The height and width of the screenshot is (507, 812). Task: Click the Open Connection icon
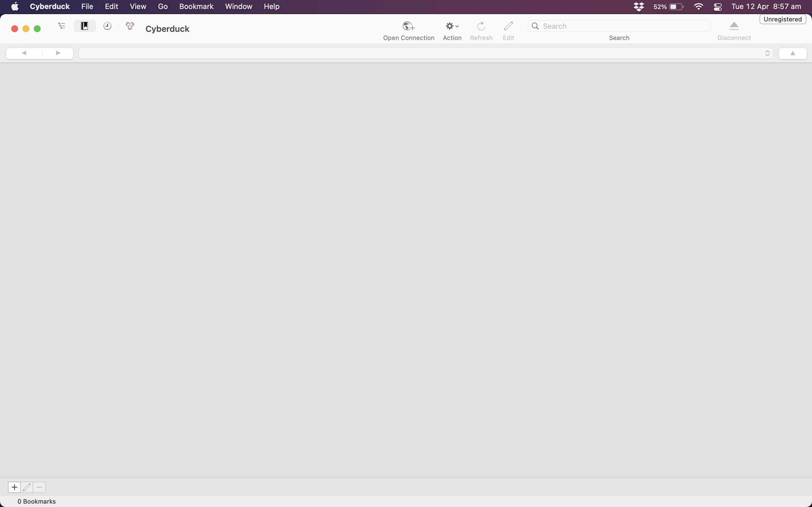(409, 26)
